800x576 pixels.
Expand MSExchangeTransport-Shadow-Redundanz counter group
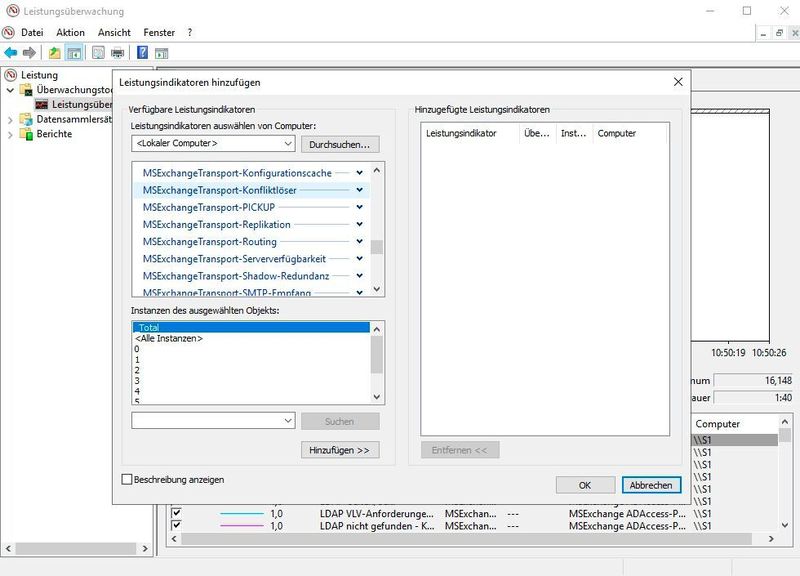coord(360,276)
